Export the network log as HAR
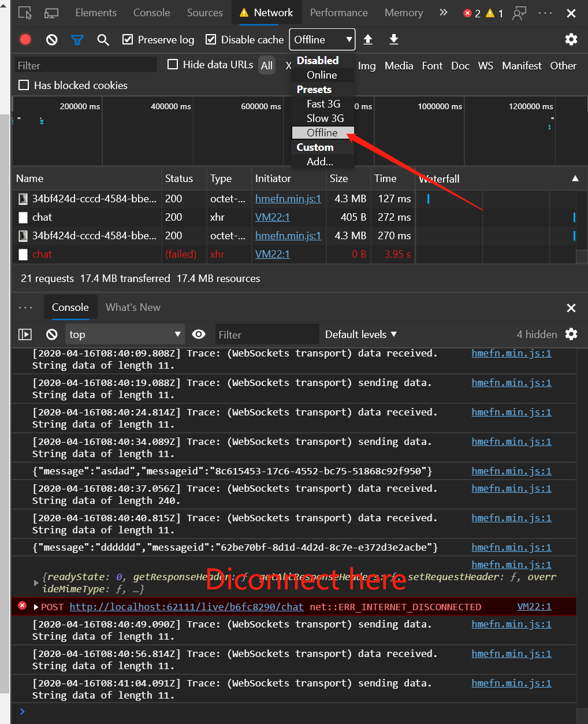The image size is (588, 724). coord(393,39)
